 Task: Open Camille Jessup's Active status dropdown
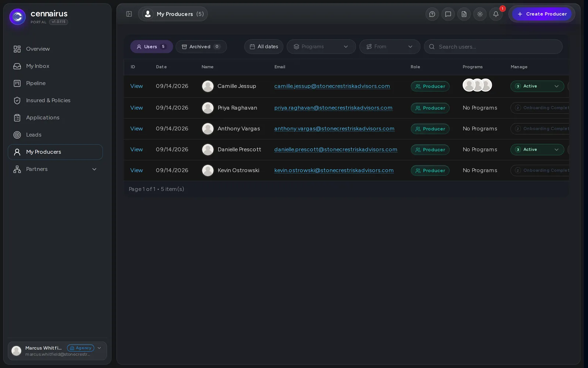[x=537, y=86]
